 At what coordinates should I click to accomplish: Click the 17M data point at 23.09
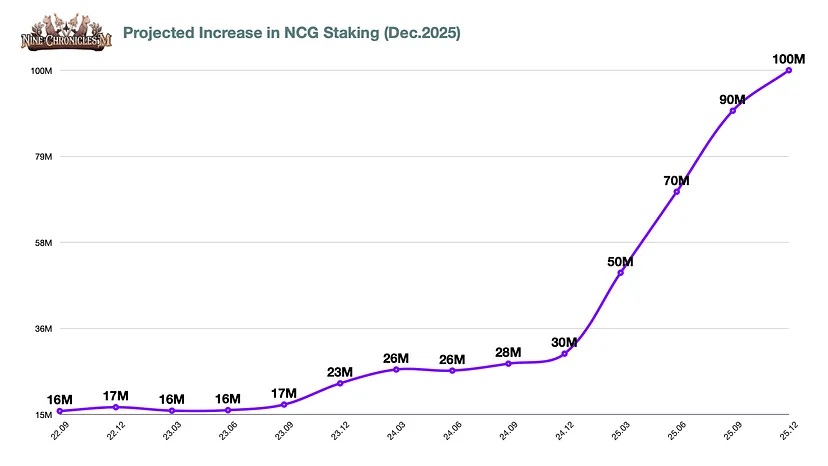pyautogui.click(x=284, y=405)
